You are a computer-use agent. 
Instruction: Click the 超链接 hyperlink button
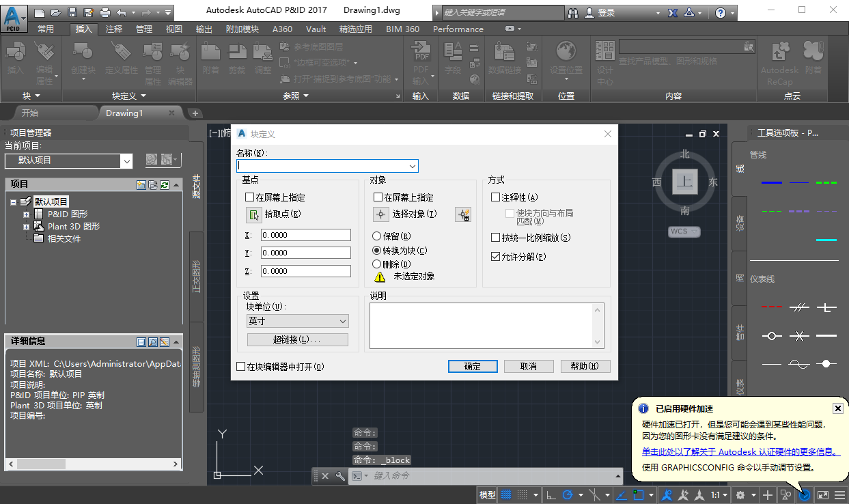(298, 339)
